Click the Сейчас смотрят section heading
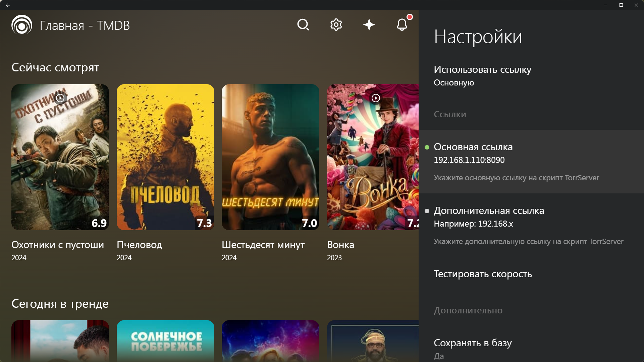 coord(55,67)
